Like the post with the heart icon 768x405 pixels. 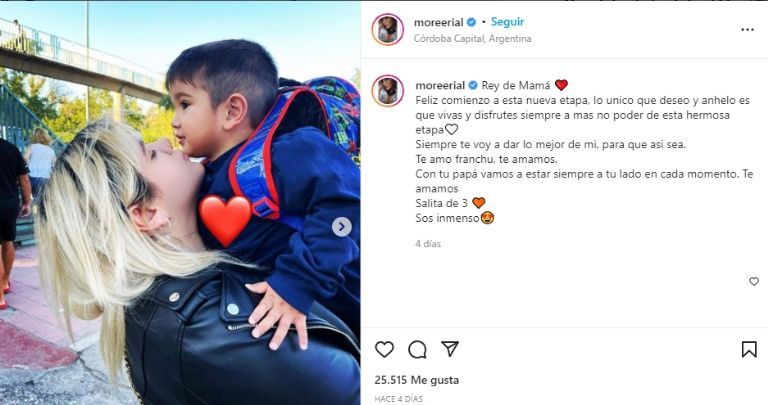click(384, 349)
